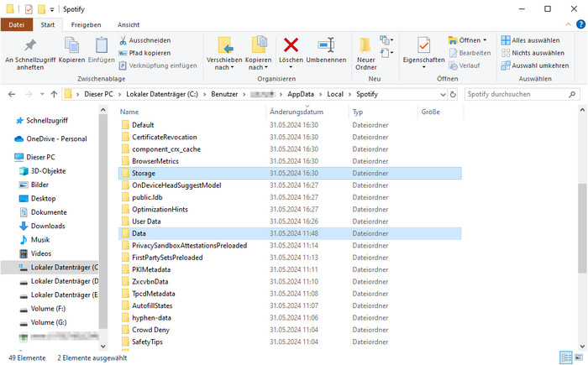
Task: Select the PKIMetadata folder
Action: pyautogui.click(x=151, y=269)
